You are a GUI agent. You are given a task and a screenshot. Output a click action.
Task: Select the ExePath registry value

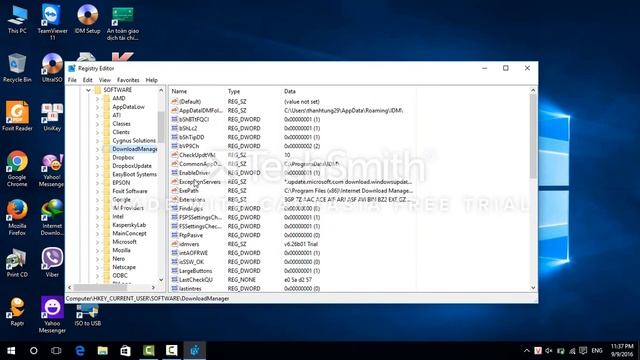189,191
